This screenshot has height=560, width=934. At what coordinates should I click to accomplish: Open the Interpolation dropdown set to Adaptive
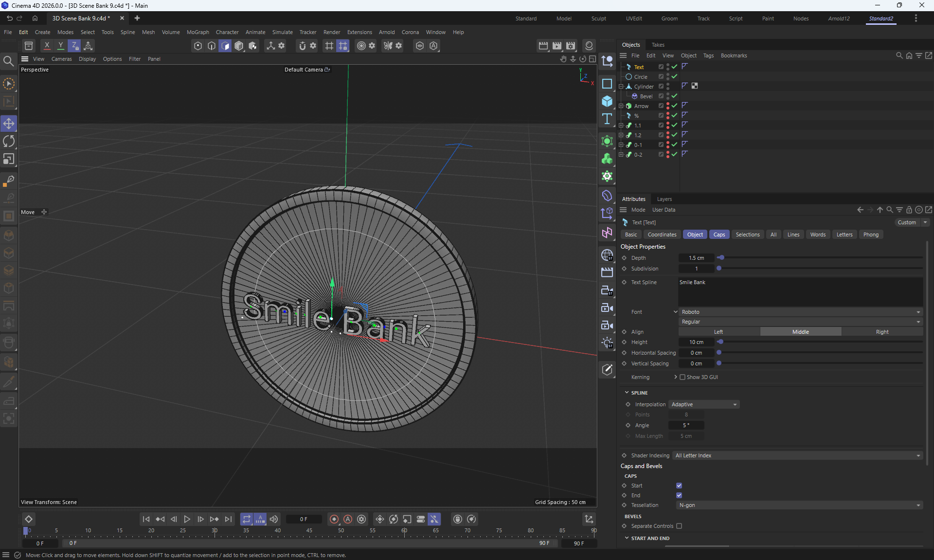pyautogui.click(x=704, y=404)
